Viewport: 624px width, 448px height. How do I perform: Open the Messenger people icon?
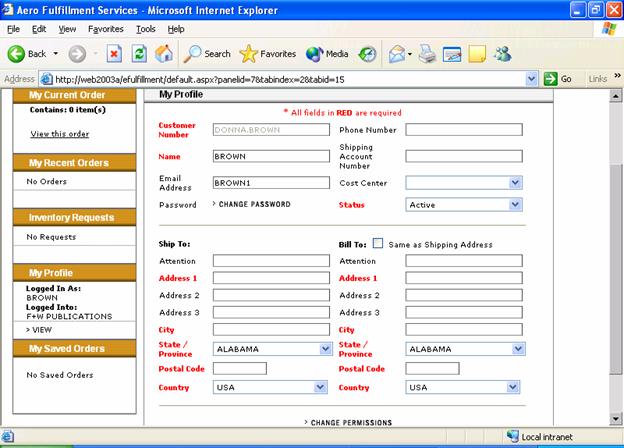[502, 54]
